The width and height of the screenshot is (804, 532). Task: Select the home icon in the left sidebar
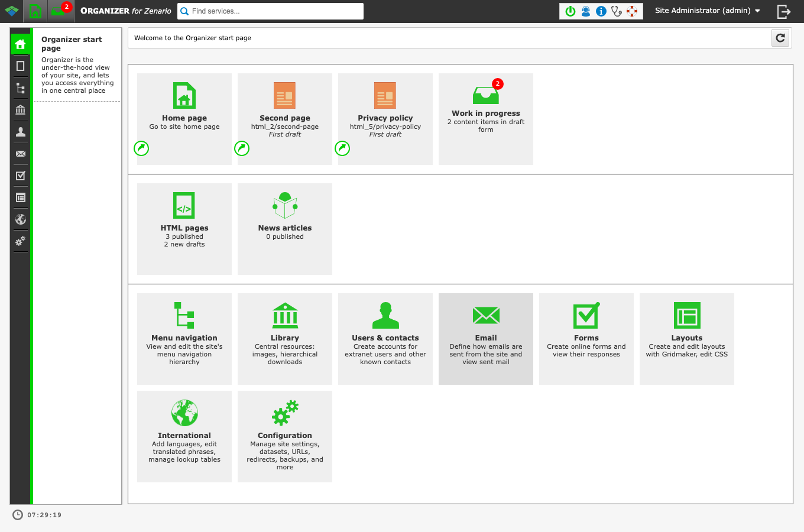click(21, 44)
